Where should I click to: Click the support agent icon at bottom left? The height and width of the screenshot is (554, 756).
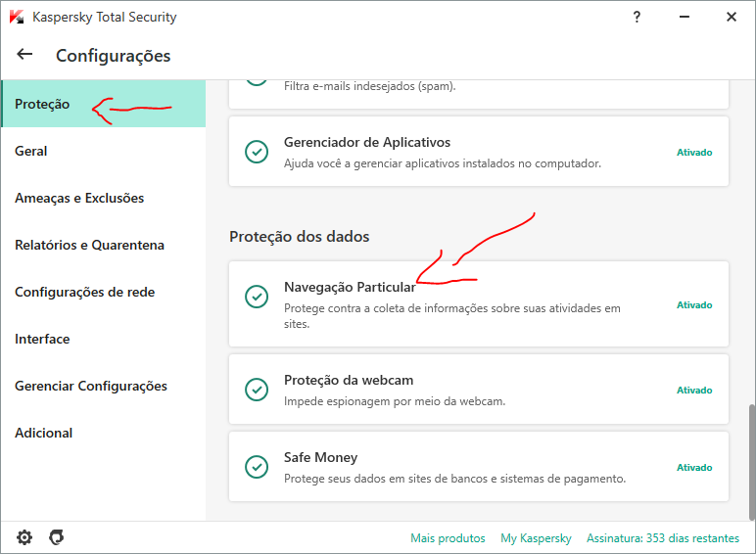57,537
